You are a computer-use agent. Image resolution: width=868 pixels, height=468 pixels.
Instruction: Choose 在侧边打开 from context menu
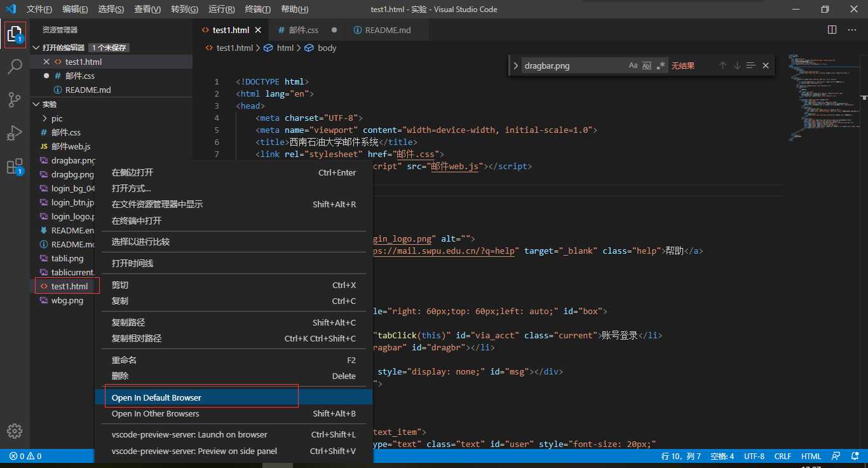234,172
